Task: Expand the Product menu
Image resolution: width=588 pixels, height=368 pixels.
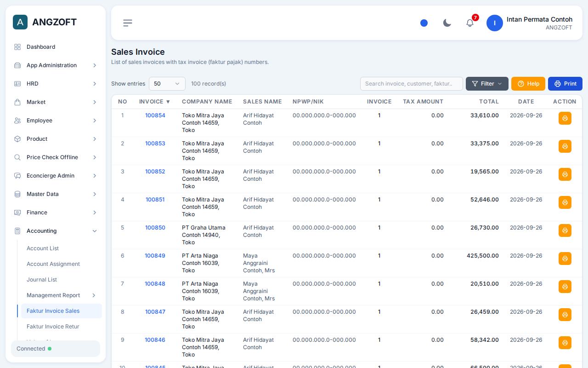Action: [56, 139]
